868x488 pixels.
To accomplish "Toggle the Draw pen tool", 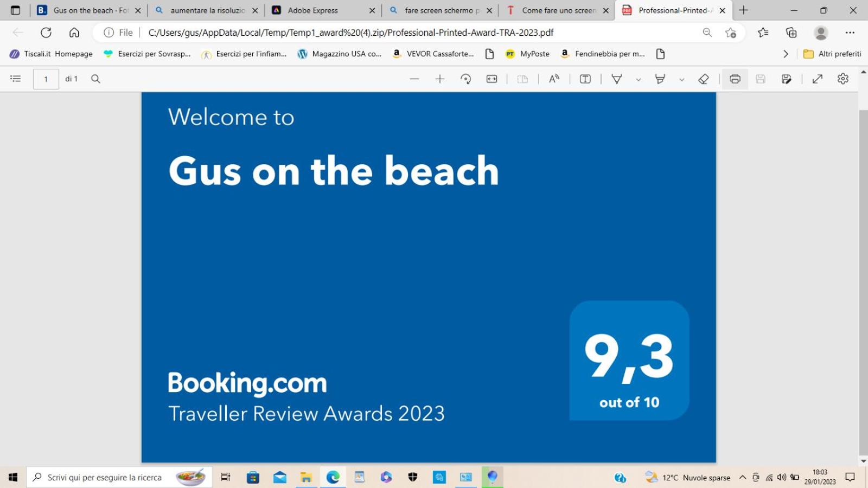I will click(617, 79).
